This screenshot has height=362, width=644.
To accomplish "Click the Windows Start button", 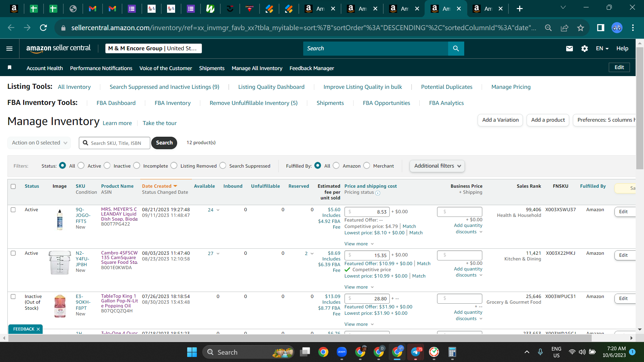I will click(192, 352).
